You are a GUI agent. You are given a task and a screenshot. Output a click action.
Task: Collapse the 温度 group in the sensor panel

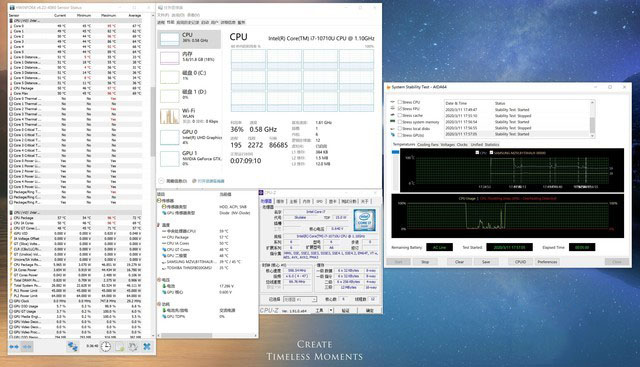(x=158, y=225)
